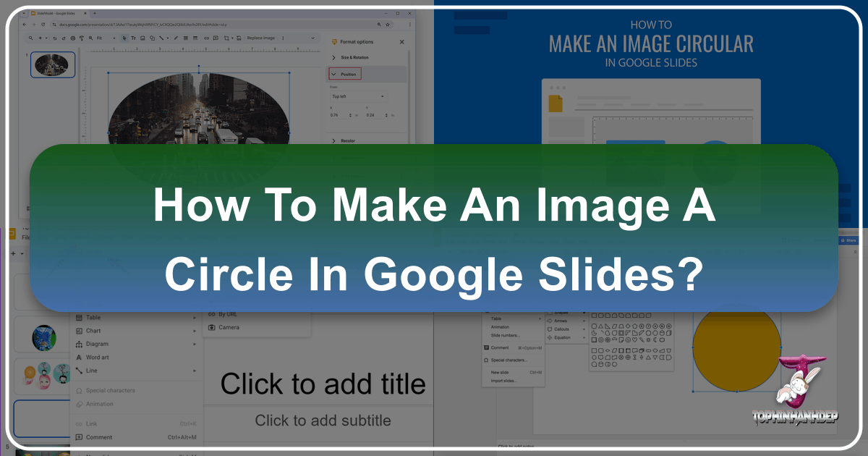This screenshot has height=456, width=868.
Task: Click the print icon in the toolbar
Action: [x=74, y=38]
